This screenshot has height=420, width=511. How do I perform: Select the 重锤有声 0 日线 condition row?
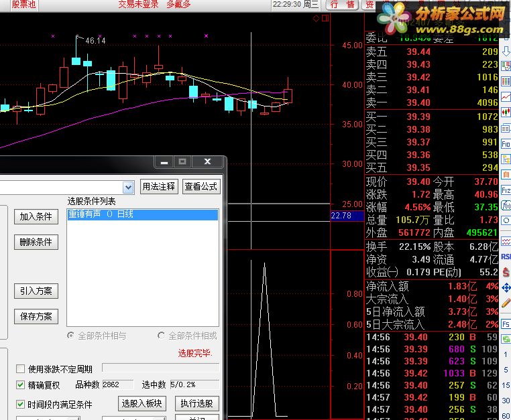click(143, 214)
